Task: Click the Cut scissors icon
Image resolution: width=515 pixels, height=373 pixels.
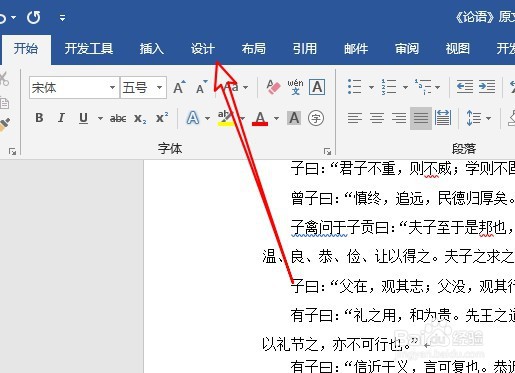Action: (4, 79)
